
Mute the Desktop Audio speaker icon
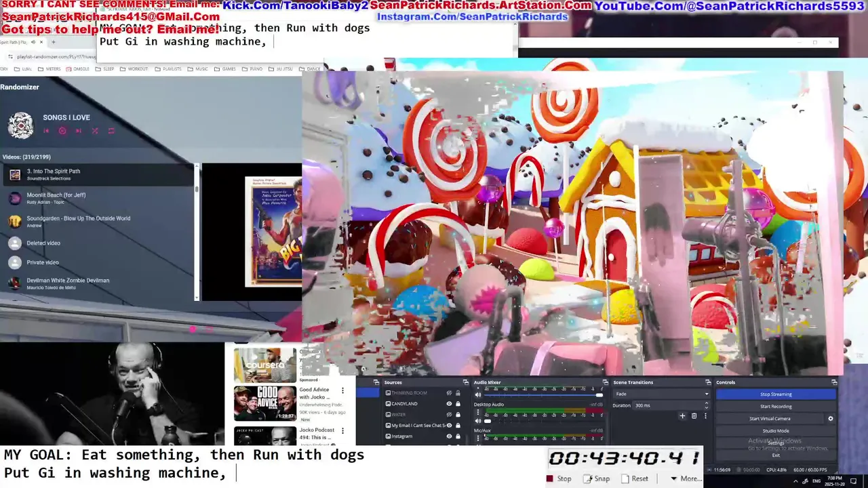(477, 420)
